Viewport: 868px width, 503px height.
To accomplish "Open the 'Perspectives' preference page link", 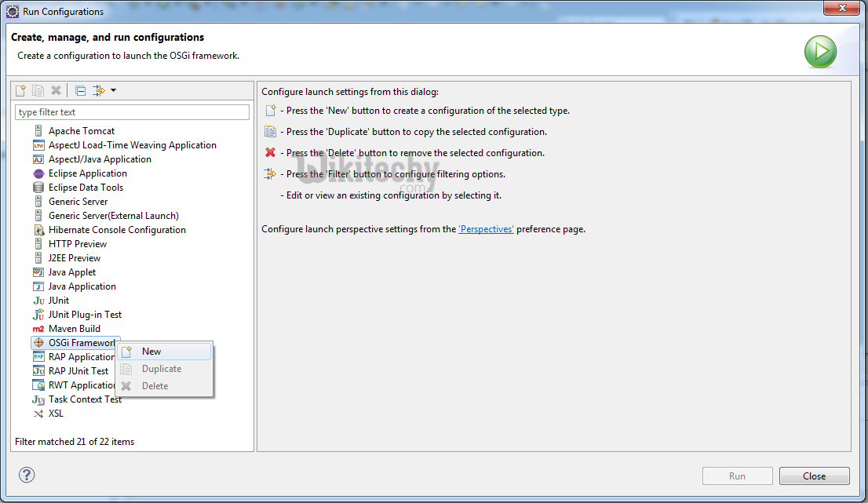I will pyautogui.click(x=486, y=229).
